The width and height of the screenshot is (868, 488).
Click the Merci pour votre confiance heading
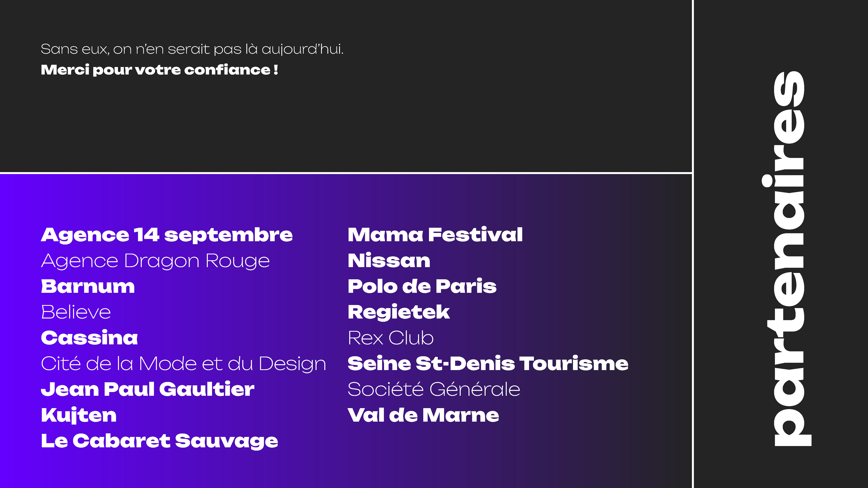coord(159,70)
